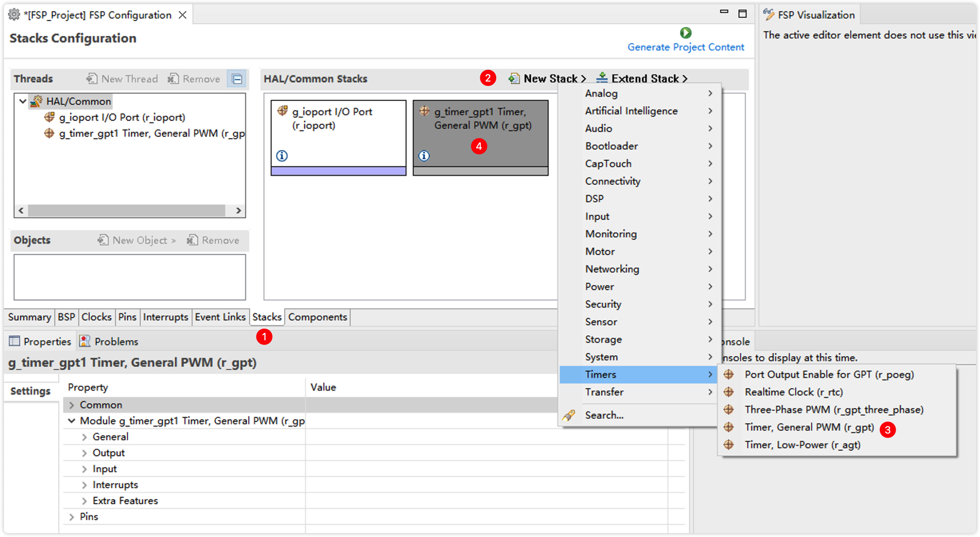Click the FSP Configuration gear tab icon
Screen dimensions: 980x537
tap(14, 15)
